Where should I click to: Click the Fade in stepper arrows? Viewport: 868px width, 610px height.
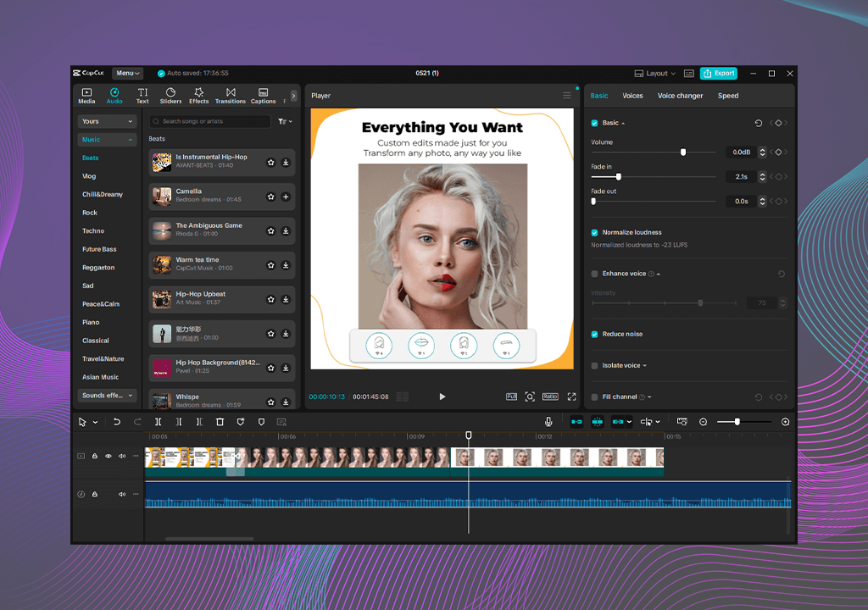[x=762, y=176]
